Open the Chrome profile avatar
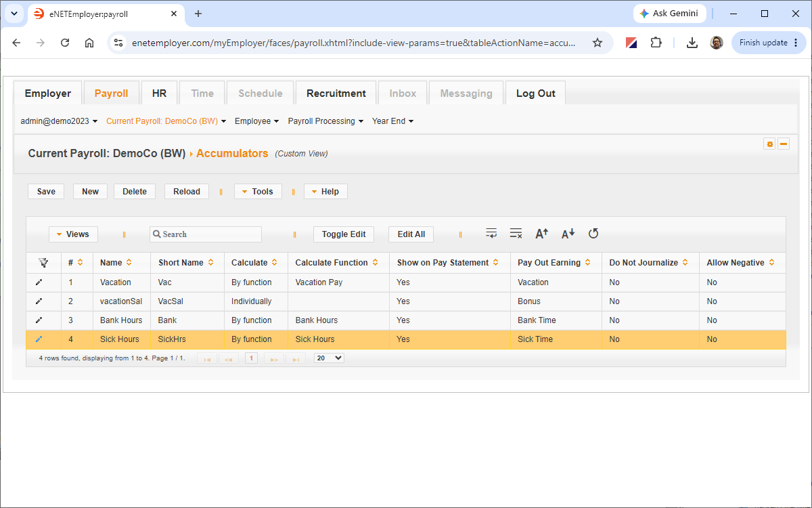Screen dimensions: 812x508 [717, 43]
